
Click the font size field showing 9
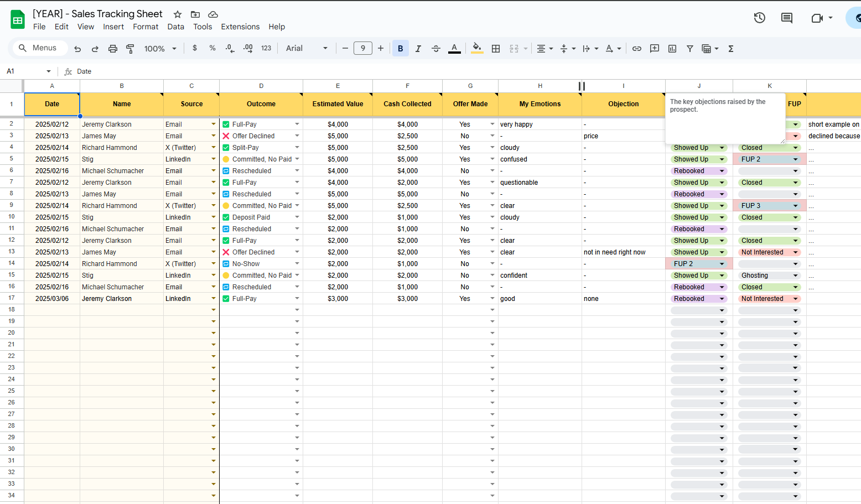363,48
